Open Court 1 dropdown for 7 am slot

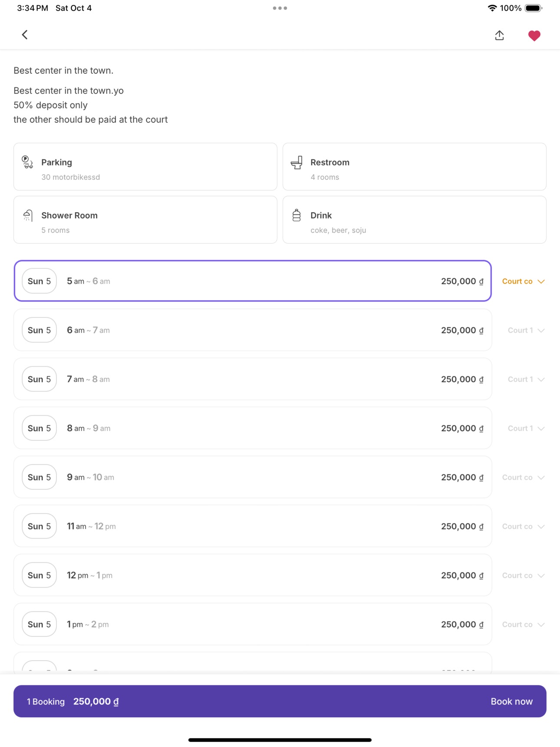[526, 380]
